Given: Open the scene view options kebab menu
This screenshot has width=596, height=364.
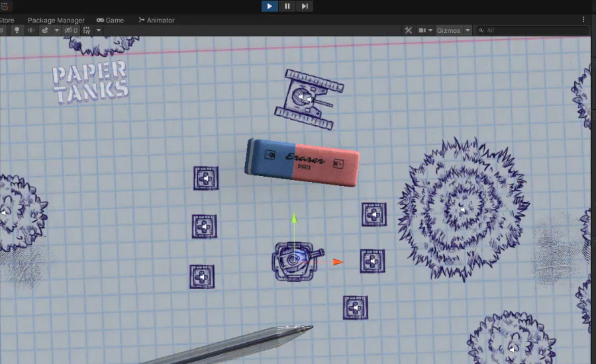Looking at the screenshot, I should tap(583, 19).
